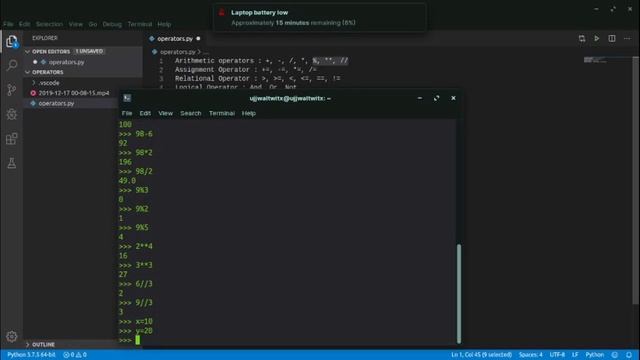Image resolution: width=640 pixels, height=360 pixels.
Task: Click the Relational Operator line in editor
Action: (257, 79)
